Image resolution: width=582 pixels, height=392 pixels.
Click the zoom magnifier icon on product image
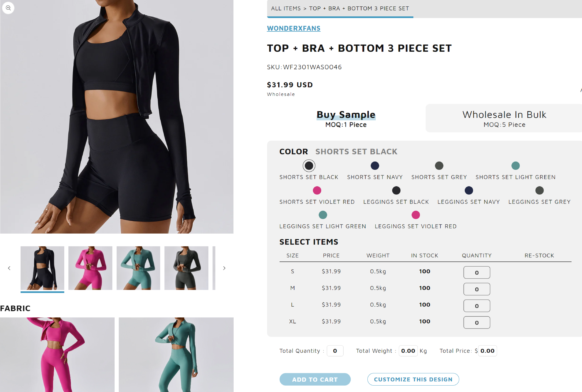(x=8, y=8)
